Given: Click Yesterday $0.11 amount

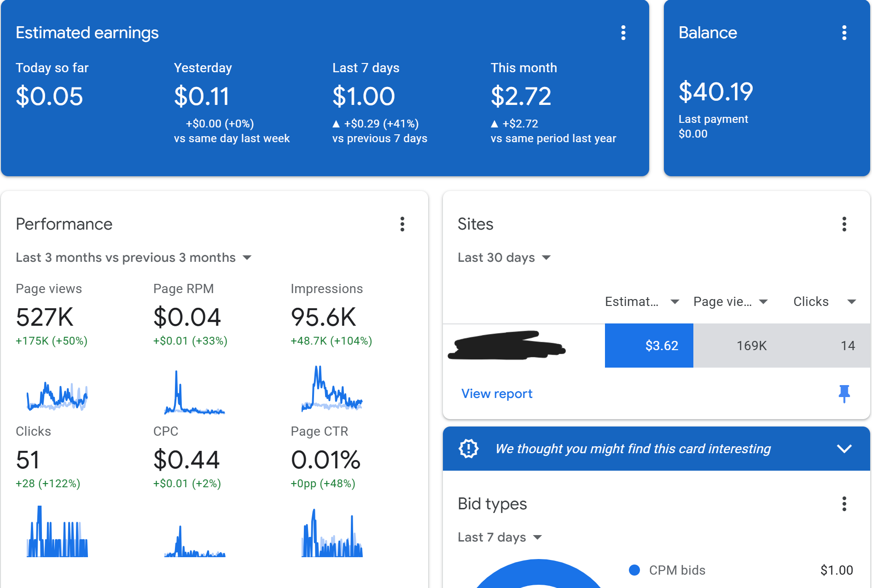Looking at the screenshot, I should pyautogui.click(x=202, y=96).
